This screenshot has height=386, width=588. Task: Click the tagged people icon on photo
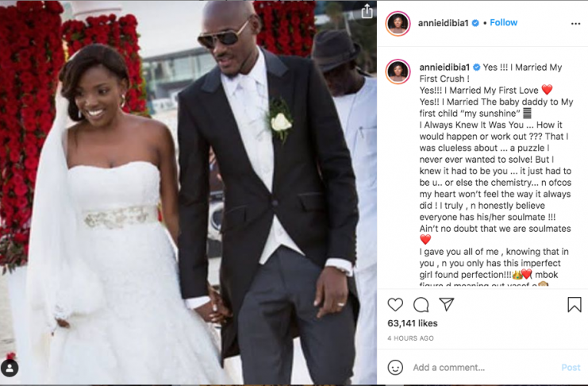10,368
